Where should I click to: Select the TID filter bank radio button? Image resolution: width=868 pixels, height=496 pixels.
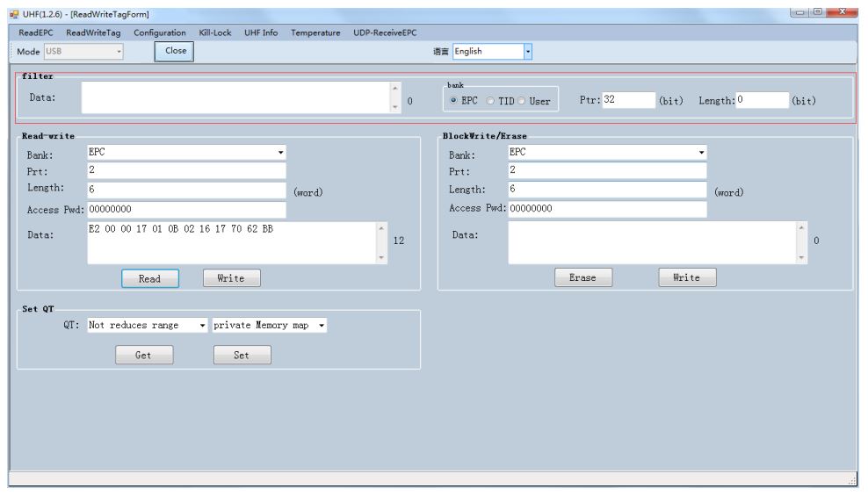493,101
